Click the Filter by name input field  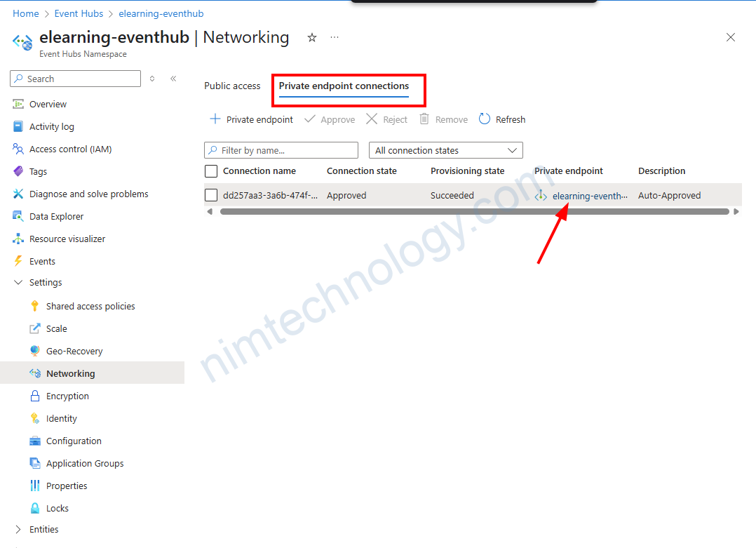(288, 150)
